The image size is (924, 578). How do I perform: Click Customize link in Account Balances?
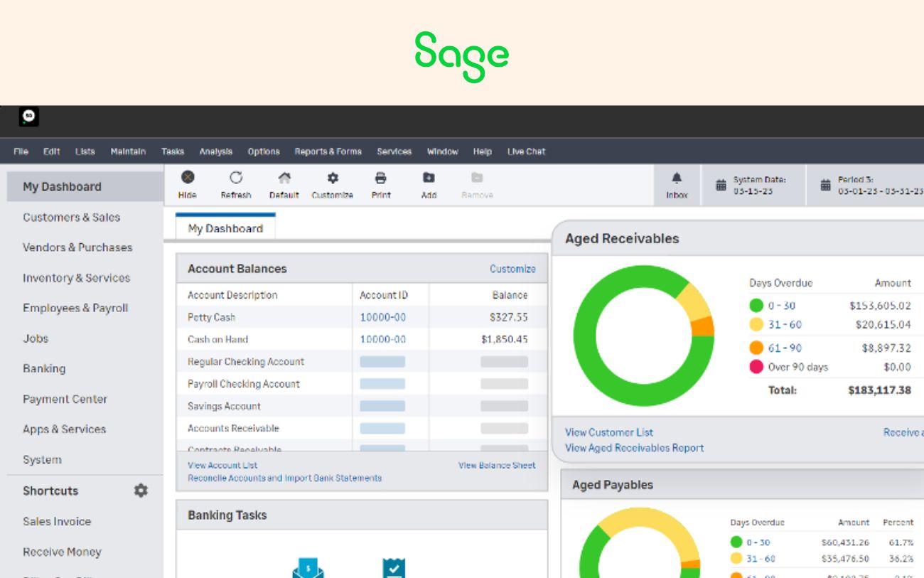pyautogui.click(x=512, y=269)
